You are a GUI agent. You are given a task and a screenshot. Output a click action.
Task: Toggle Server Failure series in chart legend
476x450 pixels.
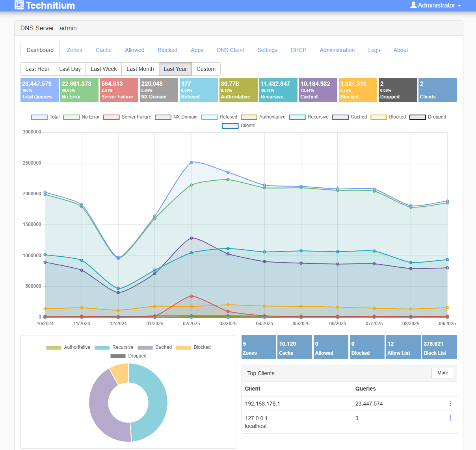click(127, 117)
